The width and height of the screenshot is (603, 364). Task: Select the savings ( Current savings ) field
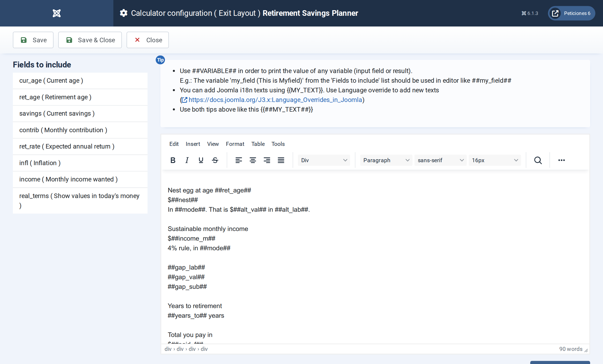coord(80,113)
